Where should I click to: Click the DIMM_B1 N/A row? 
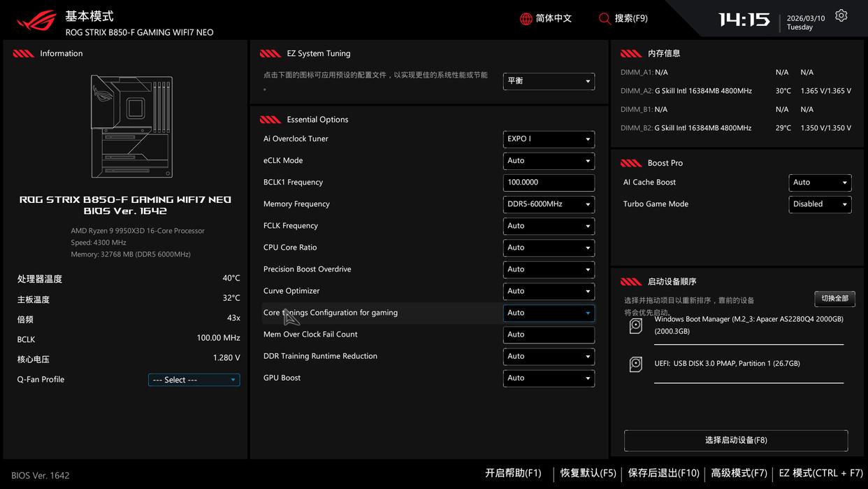[717, 110]
